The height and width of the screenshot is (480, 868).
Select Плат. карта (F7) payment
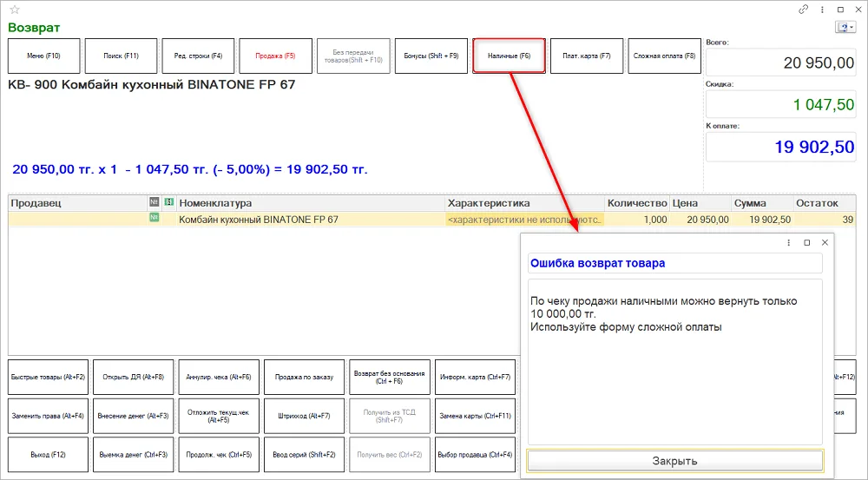pyautogui.click(x=587, y=56)
